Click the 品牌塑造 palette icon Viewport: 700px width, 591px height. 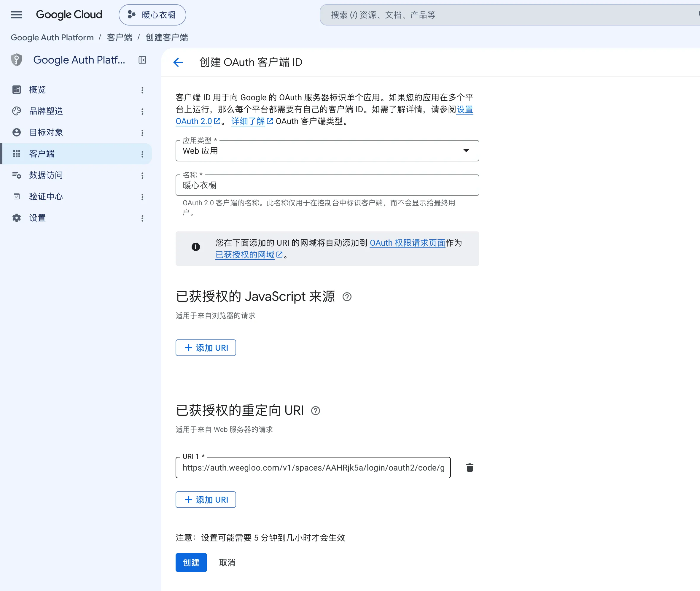pos(16,111)
